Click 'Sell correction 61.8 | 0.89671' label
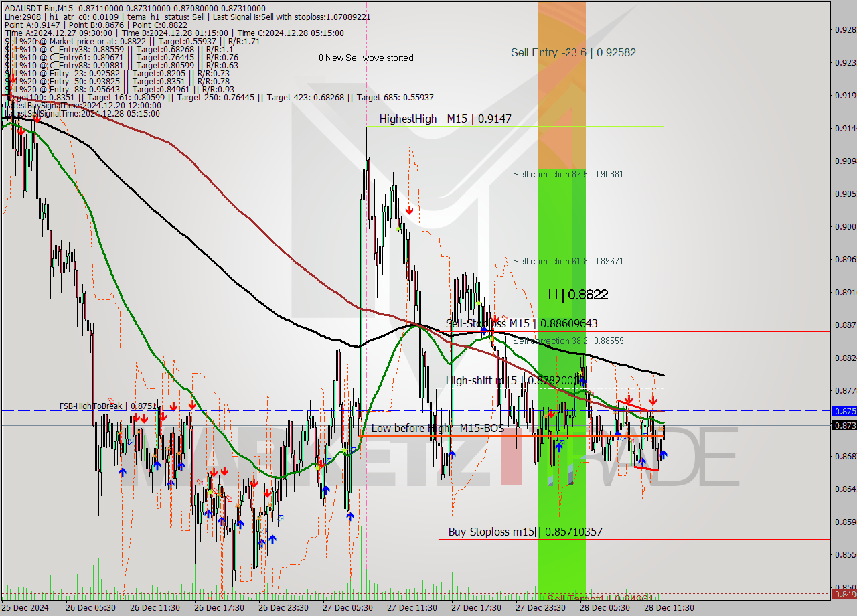The image size is (857, 616). click(x=568, y=261)
